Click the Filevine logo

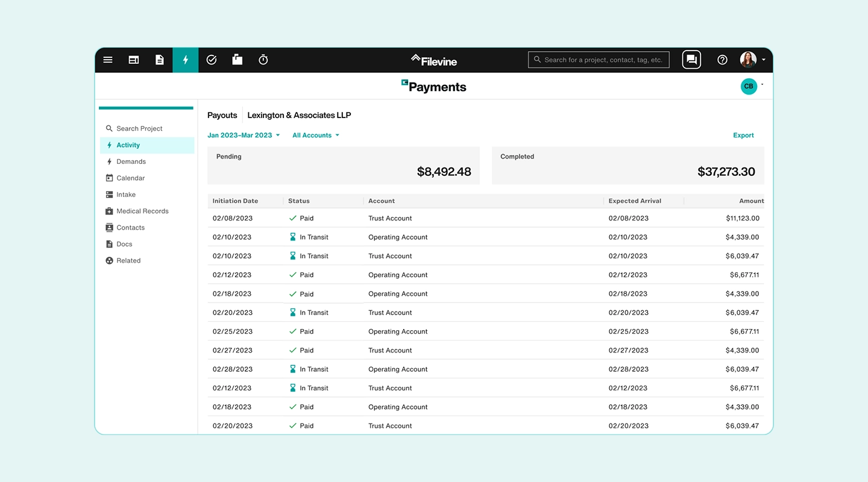pyautogui.click(x=434, y=60)
